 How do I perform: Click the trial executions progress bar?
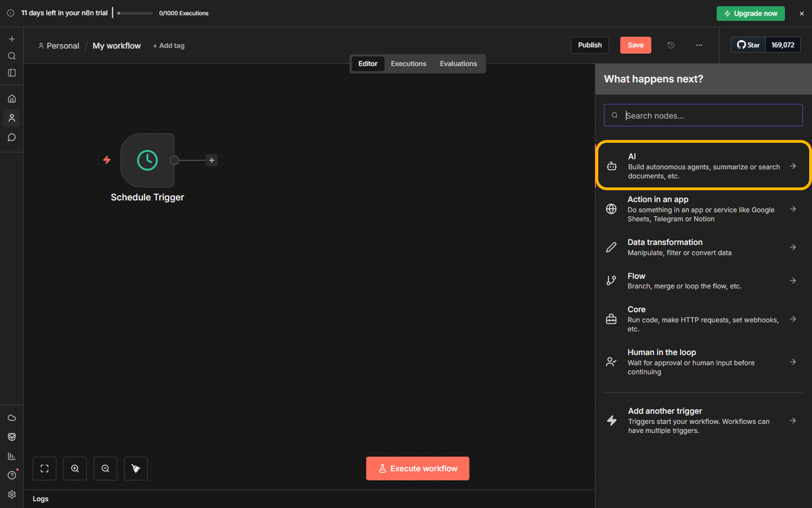[x=135, y=13]
